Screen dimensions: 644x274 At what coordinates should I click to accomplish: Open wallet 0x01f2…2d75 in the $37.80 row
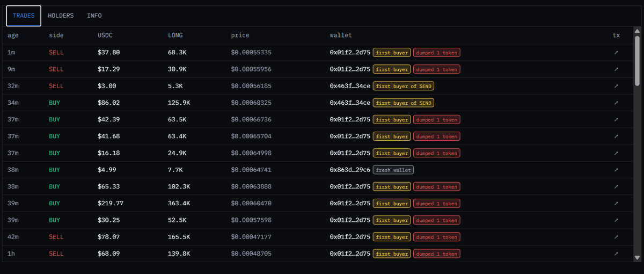(x=350, y=53)
